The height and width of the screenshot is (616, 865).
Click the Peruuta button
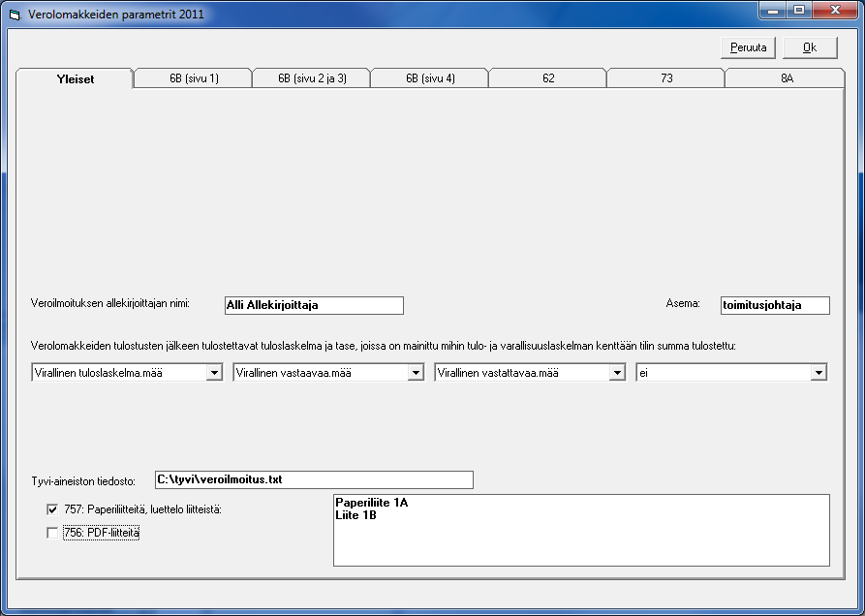pos(748,48)
